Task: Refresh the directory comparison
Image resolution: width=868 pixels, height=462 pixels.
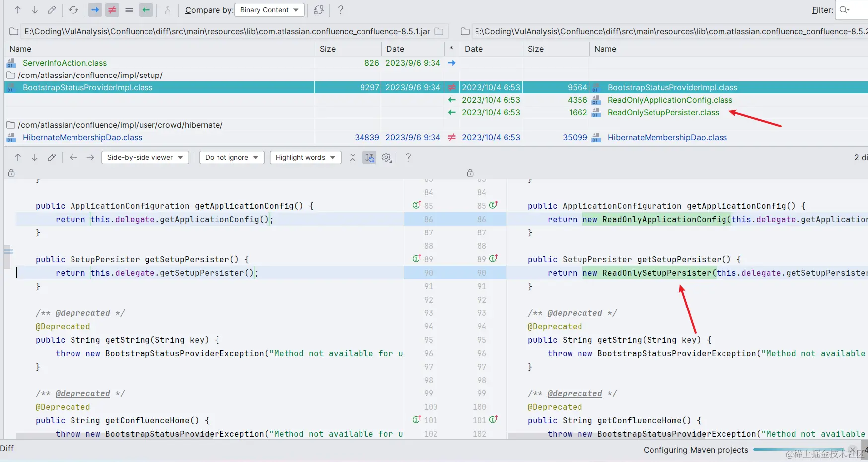Action: click(73, 10)
